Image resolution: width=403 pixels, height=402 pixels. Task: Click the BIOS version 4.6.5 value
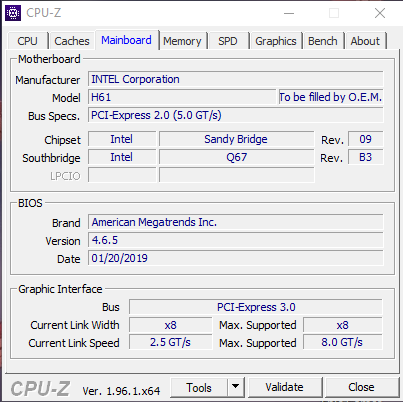pos(236,240)
